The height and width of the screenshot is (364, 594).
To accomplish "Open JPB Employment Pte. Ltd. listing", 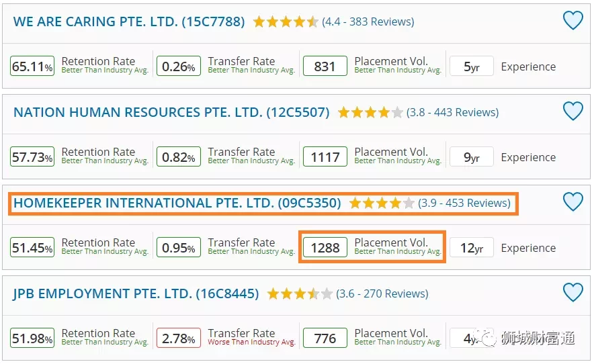I will point(136,293).
